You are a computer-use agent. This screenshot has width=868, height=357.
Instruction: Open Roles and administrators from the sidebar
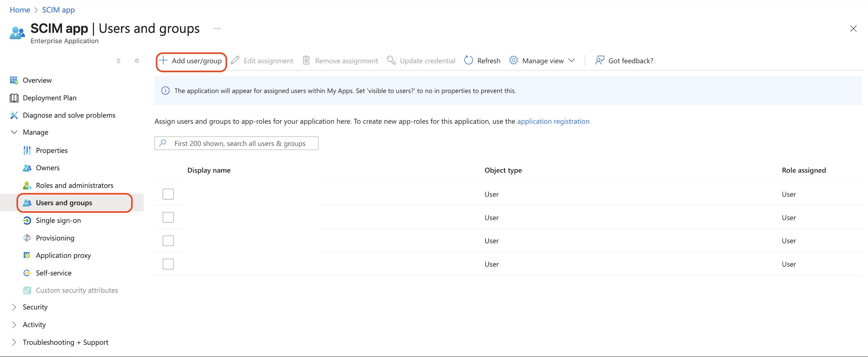pyautogui.click(x=74, y=185)
